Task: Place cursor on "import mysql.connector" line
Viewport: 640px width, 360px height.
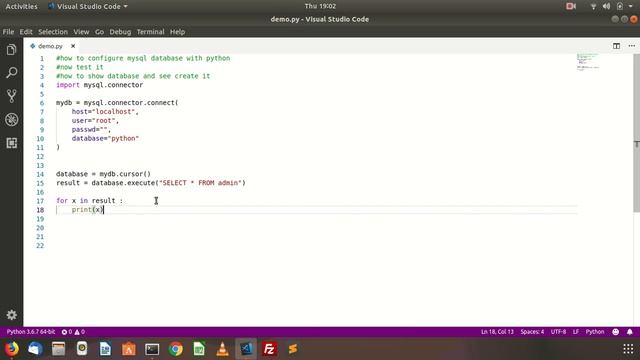Action: pyautogui.click(x=100, y=85)
